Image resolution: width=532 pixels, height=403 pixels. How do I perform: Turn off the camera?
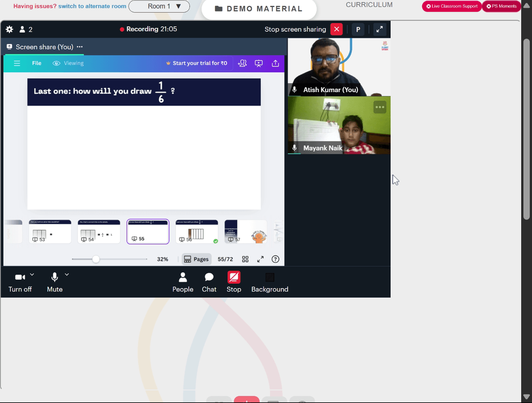[20, 282]
